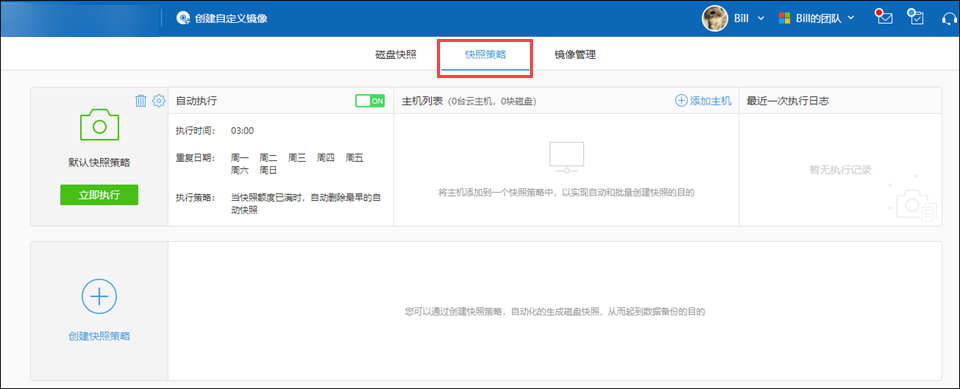Toggle the 自动执行 ON switch off

coord(370,100)
